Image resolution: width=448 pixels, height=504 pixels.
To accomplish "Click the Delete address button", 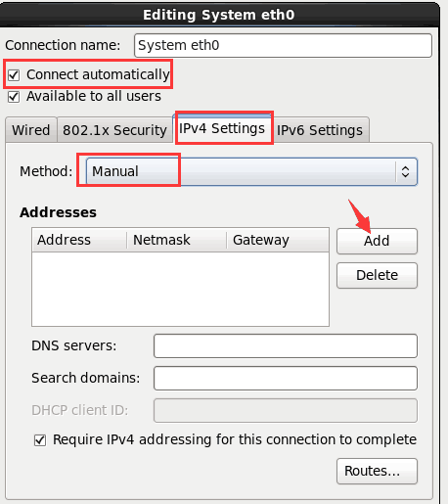I will pos(377,275).
